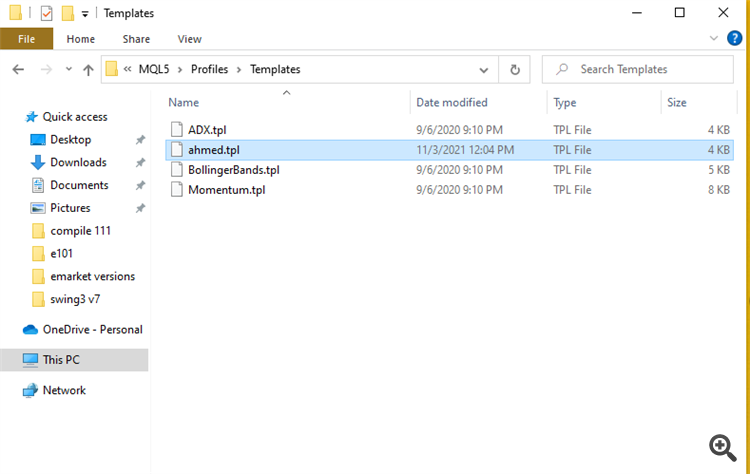Click the pin icon next to Pictures
The image size is (750, 474).
(140, 208)
